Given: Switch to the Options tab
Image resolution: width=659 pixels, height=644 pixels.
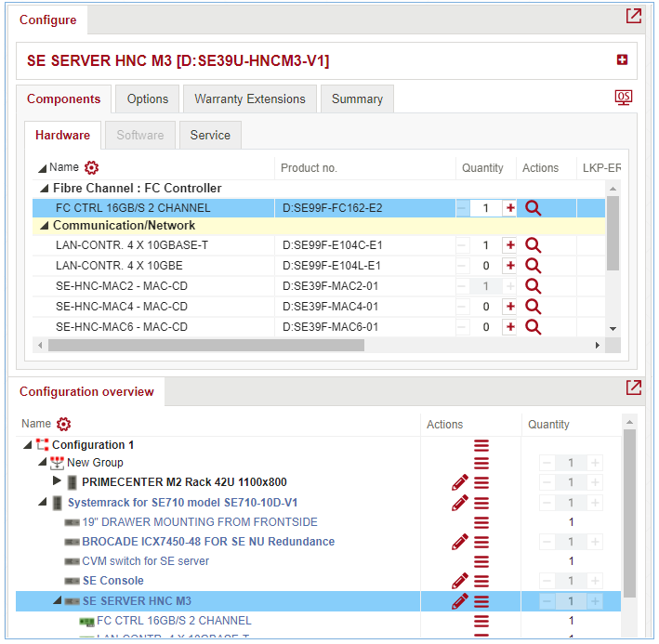Looking at the screenshot, I should 148,99.
